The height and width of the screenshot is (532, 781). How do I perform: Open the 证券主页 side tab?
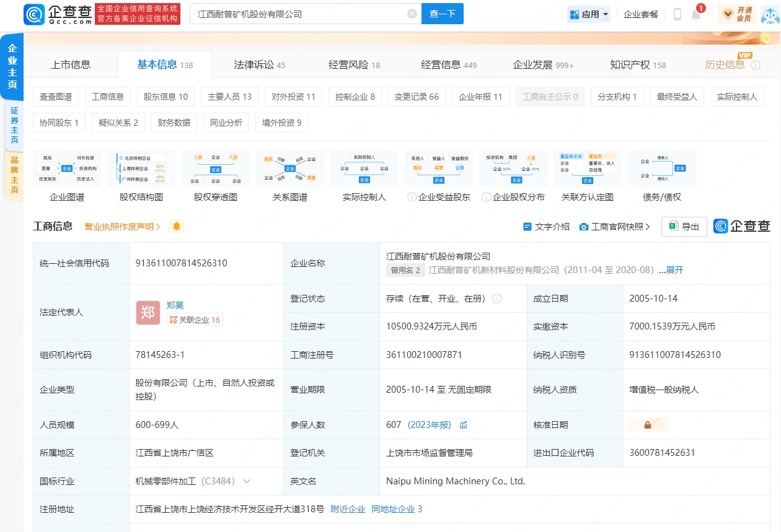click(x=14, y=125)
